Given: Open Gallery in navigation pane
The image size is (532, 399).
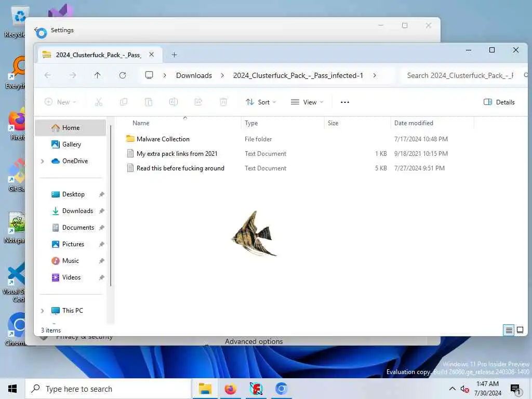Looking at the screenshot, I should click(x=71, y=144).
